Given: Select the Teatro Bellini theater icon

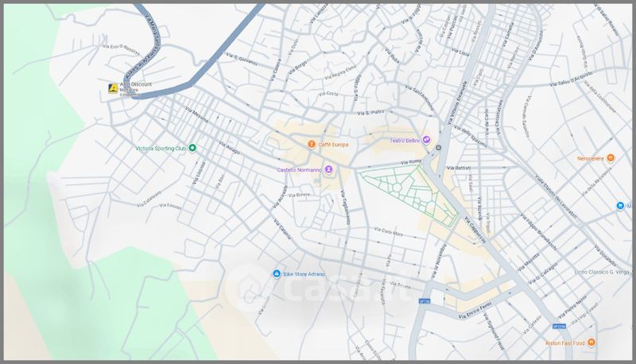Looking at the screenshot, I should point(426,141).
